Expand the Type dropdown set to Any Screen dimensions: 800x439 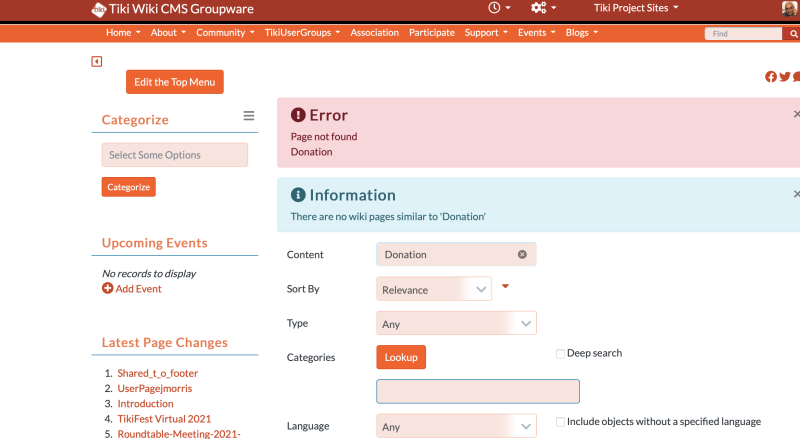[457, 323]
